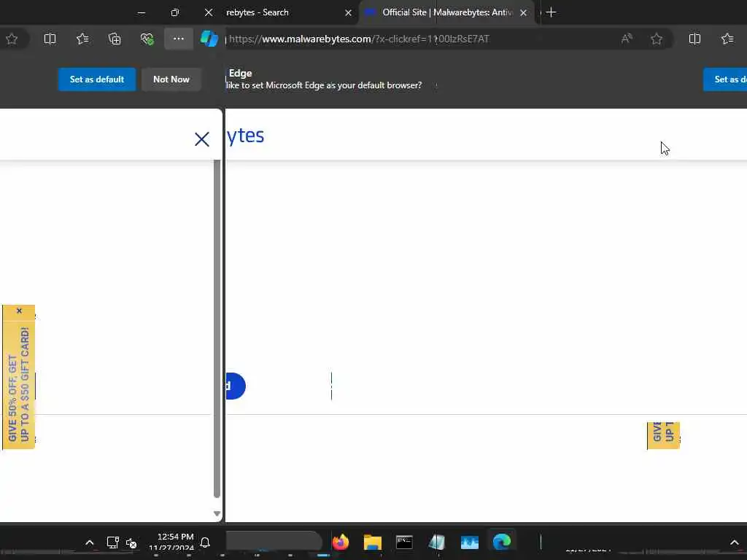Open the Command Prompt taskbar icon
The width and height of the screenshot is (747, 560).
tap(404, 542)
